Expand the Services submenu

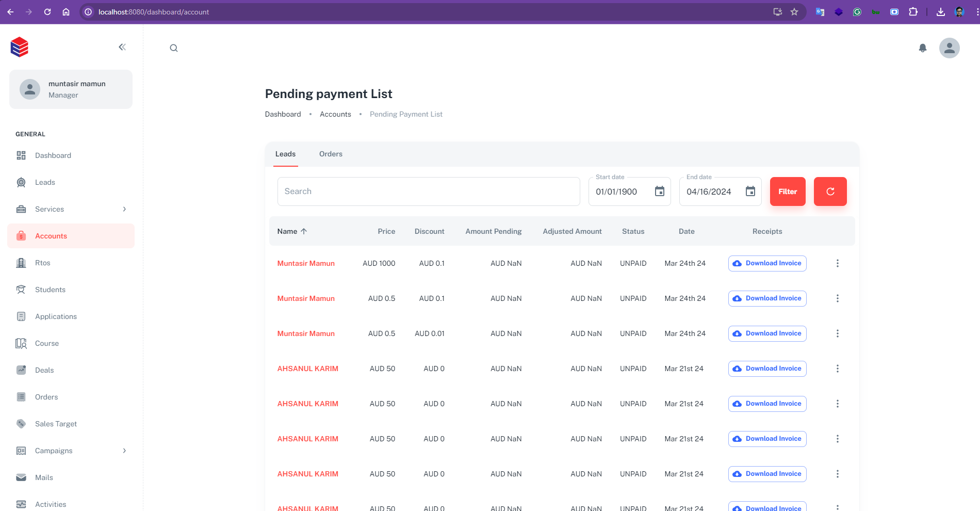(124, 209)
